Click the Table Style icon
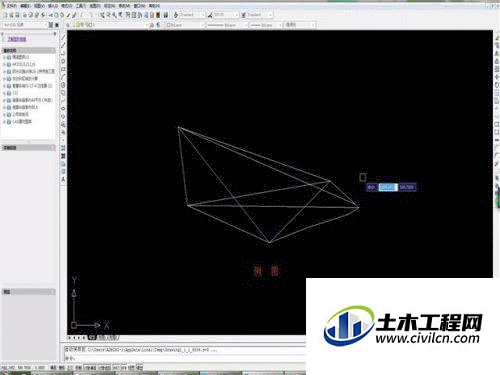500x375 pixels. (243, 15)
